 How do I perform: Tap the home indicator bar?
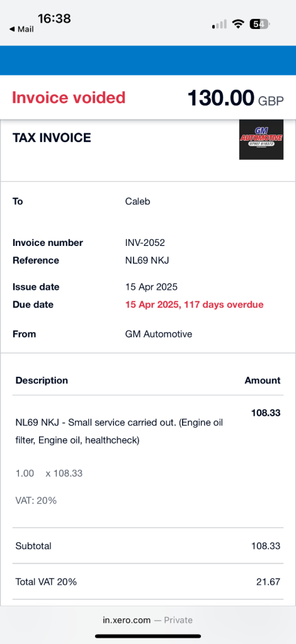148,636
